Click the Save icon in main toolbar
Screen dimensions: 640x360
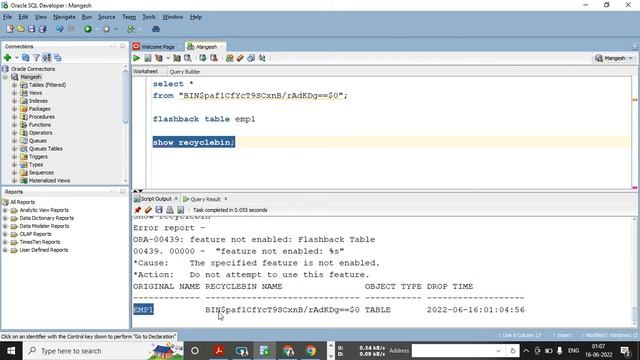[x=31, y=29]
